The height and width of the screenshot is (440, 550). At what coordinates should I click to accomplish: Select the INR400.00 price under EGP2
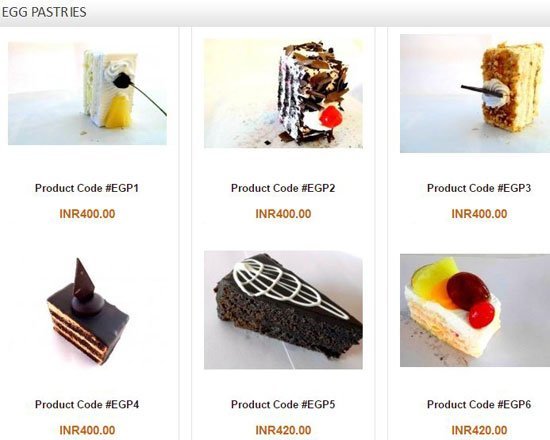point(283,214)
